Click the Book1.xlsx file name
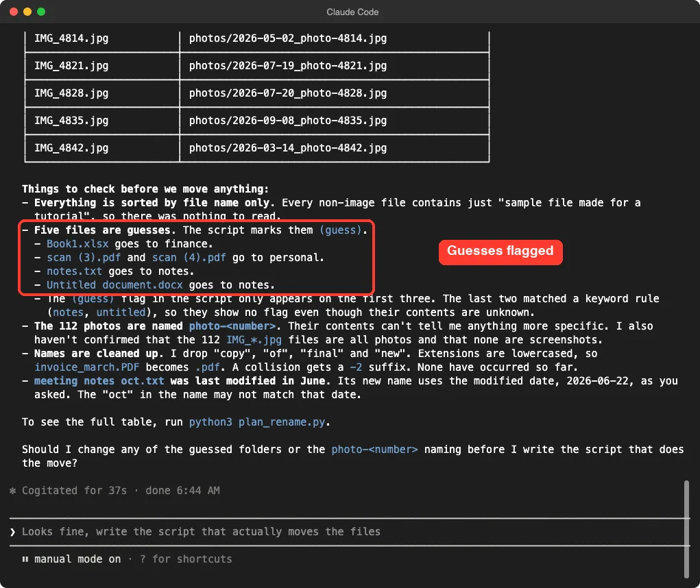This screenshot has height=588, width=700. tap(77, 244)
